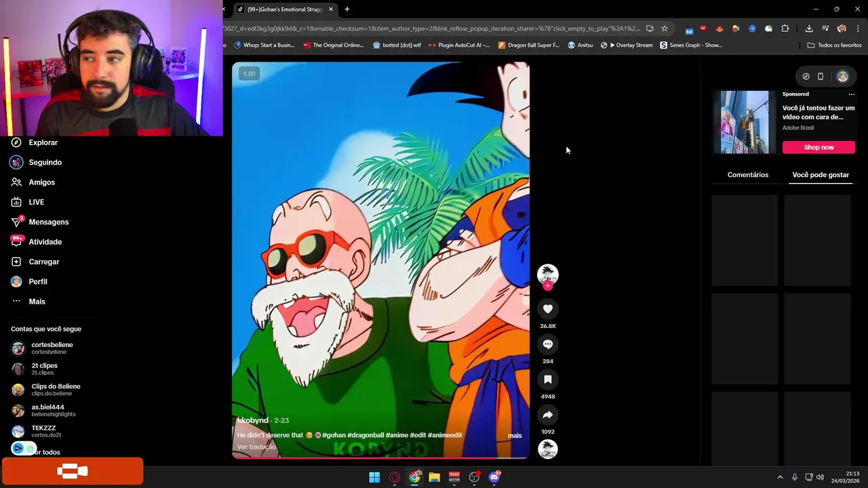Click the browser address bar URL
Viewport: 868px width, 488px height.
[x=431, y=28]
